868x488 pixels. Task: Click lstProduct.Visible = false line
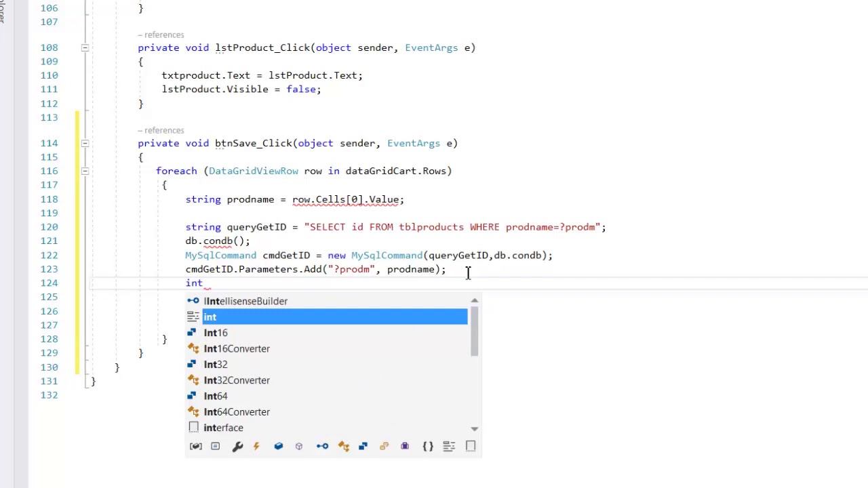241,89
